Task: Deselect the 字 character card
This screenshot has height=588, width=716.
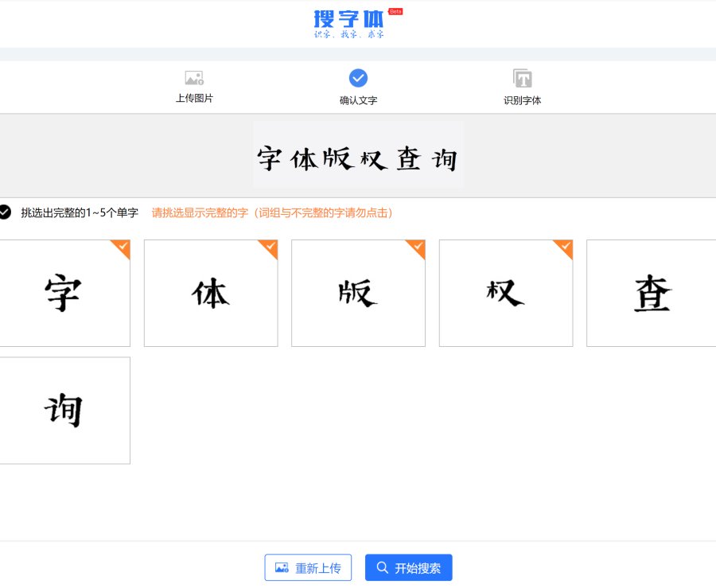Action: tap(64, 293)
